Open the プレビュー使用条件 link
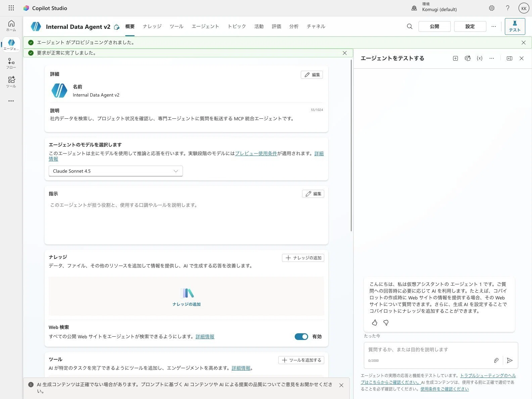This screenshot has width=532, height=399. coord(256,153)
